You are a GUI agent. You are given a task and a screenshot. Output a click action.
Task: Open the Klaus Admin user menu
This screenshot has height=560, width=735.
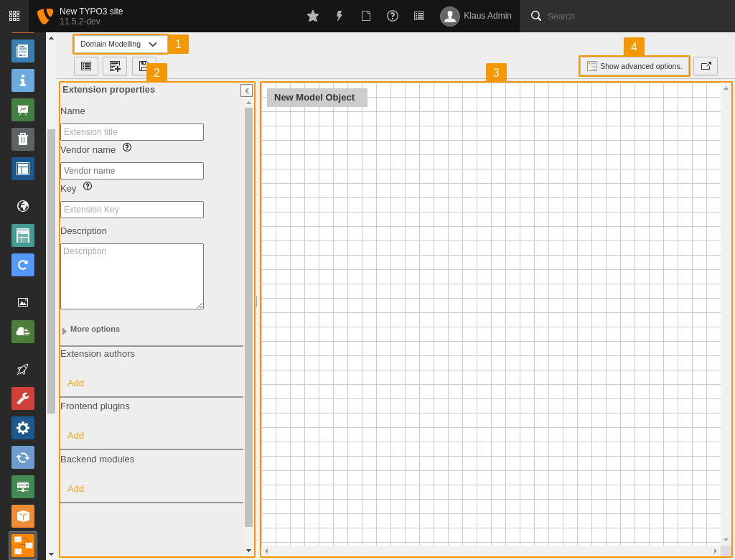(x=476, y=16)
